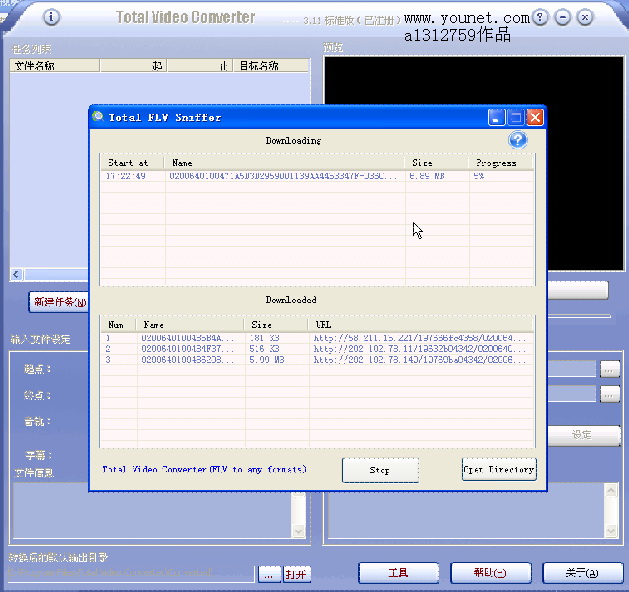Click the Num column header in Downloaded

(119, 325)
